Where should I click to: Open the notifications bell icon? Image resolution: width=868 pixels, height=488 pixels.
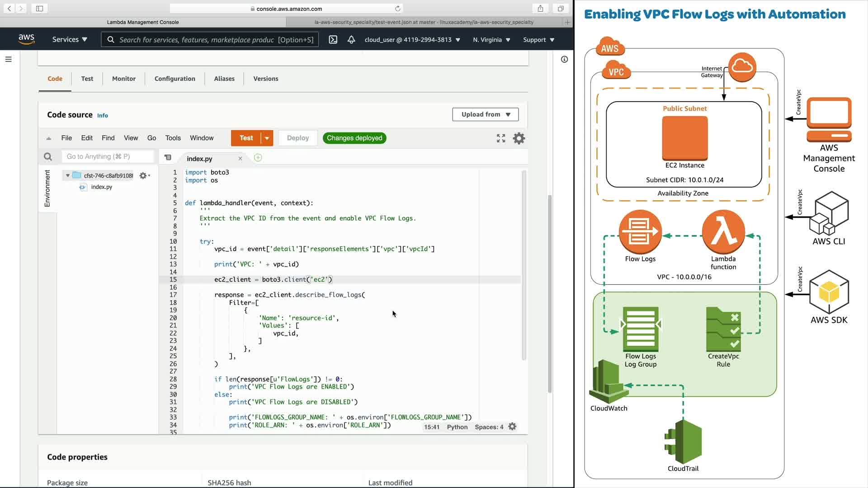click(x=351, y=40)
